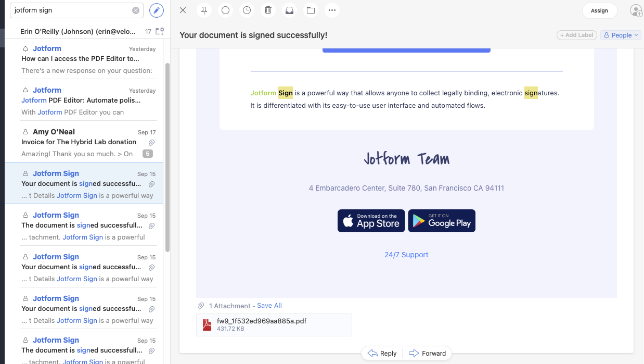
Task: Open the 24/7 Support link
Action: tap(406, 255)
